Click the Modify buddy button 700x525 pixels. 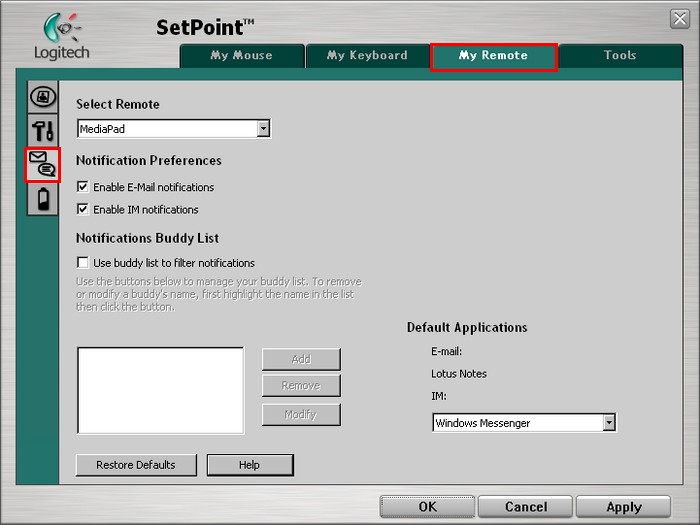[x=301, y=414]
